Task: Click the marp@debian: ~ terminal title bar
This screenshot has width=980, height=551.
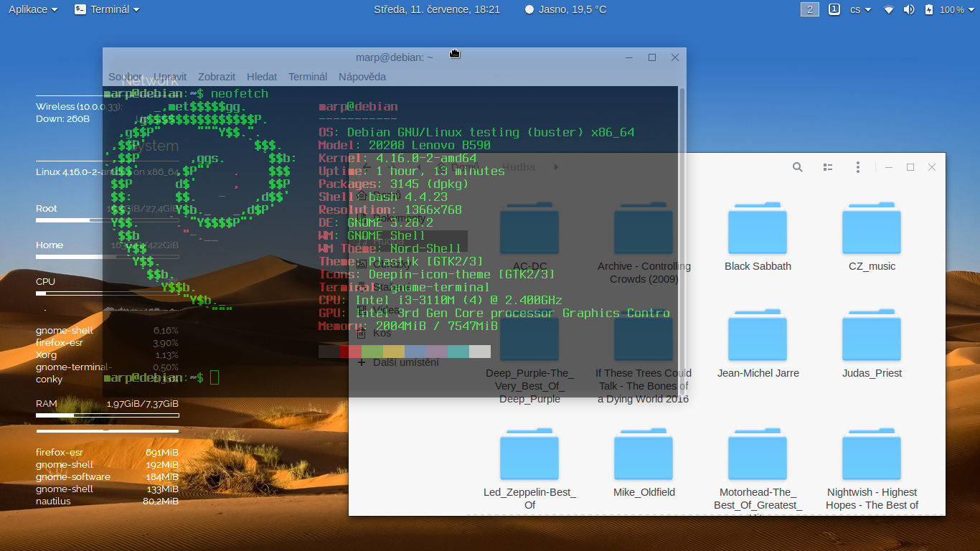Action: pyautogui.click(x=394, y=57)
